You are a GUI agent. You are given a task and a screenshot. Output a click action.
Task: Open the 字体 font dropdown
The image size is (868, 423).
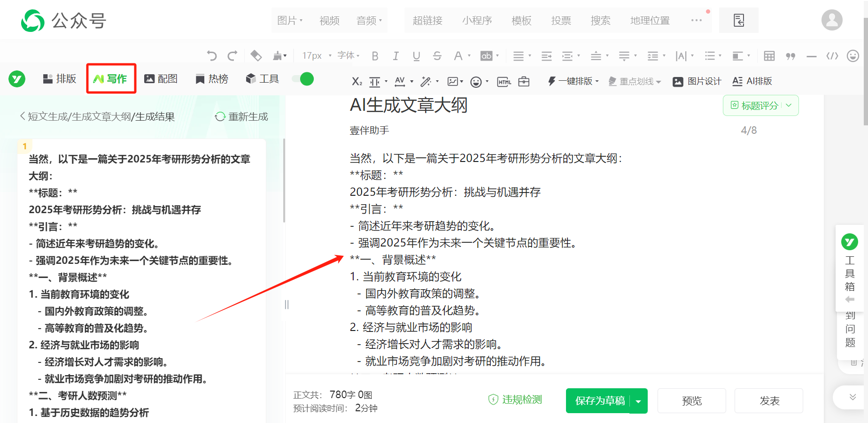[x=349, y=55]
